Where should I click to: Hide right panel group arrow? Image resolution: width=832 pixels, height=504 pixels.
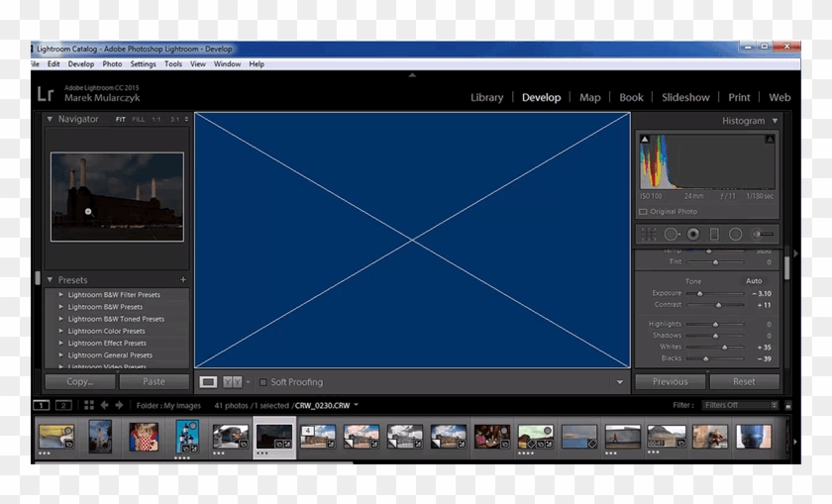tap(796, 254)
